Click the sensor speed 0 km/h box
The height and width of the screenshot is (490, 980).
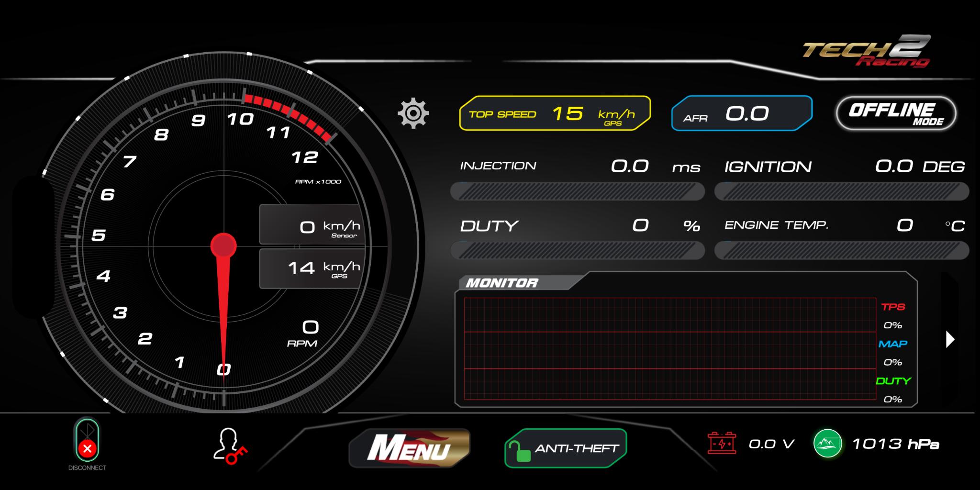coord(312,224)
